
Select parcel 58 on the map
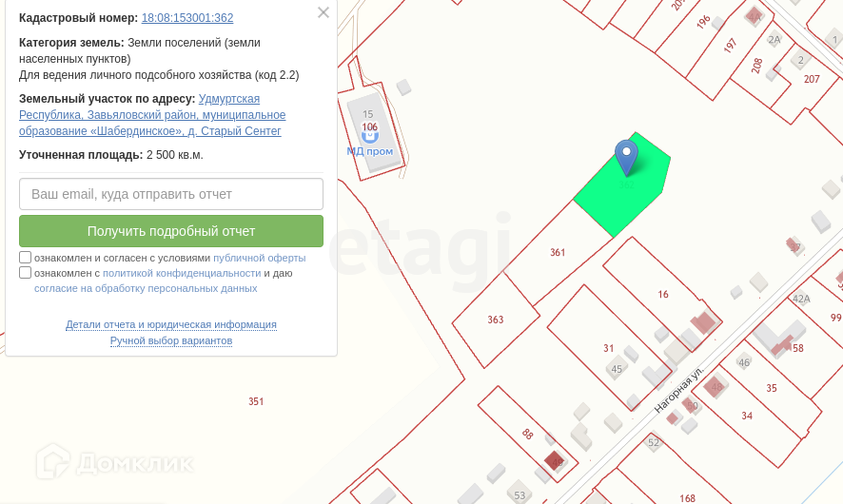(798, 348)
